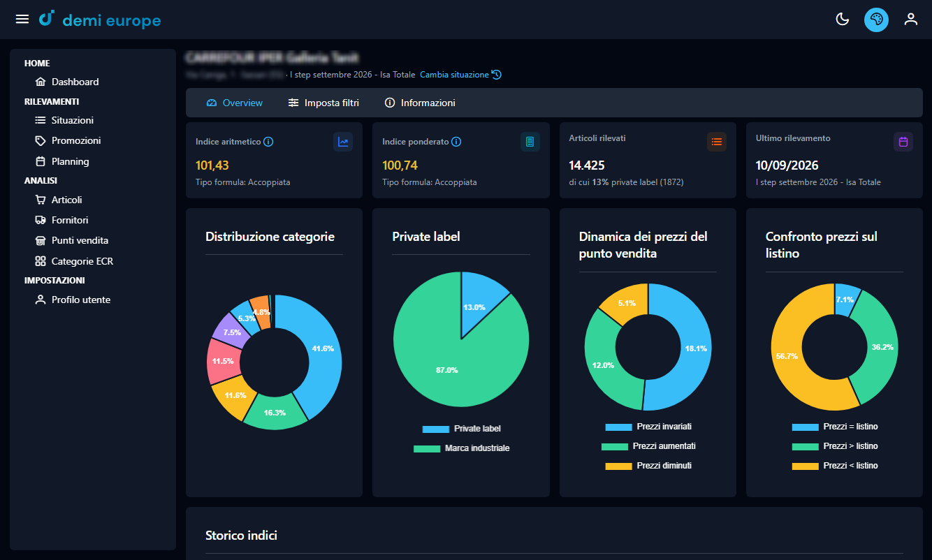Switch to Informazioni tab
Screen dimensions: 932x560
point(420,103)
